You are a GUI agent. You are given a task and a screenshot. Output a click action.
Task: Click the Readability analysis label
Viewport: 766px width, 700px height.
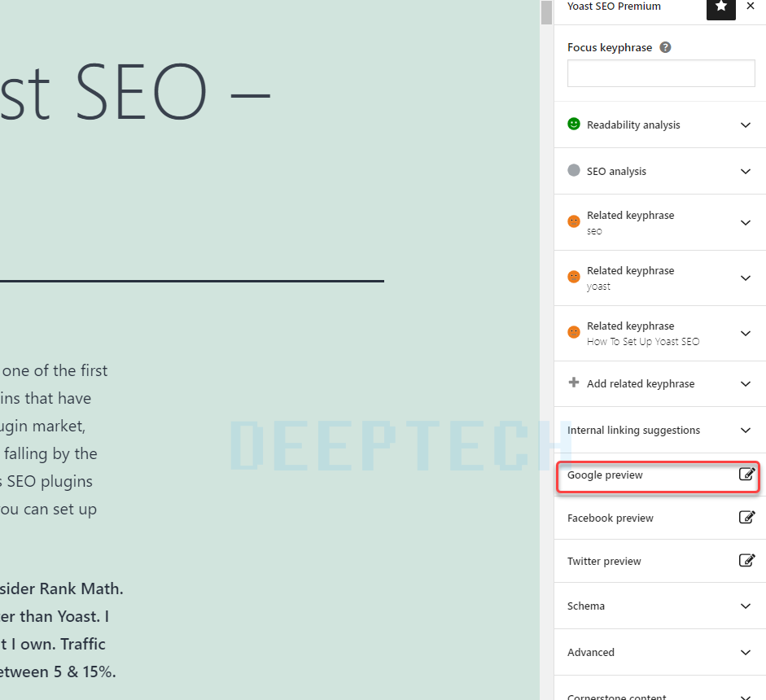click(x=633, y=125)
